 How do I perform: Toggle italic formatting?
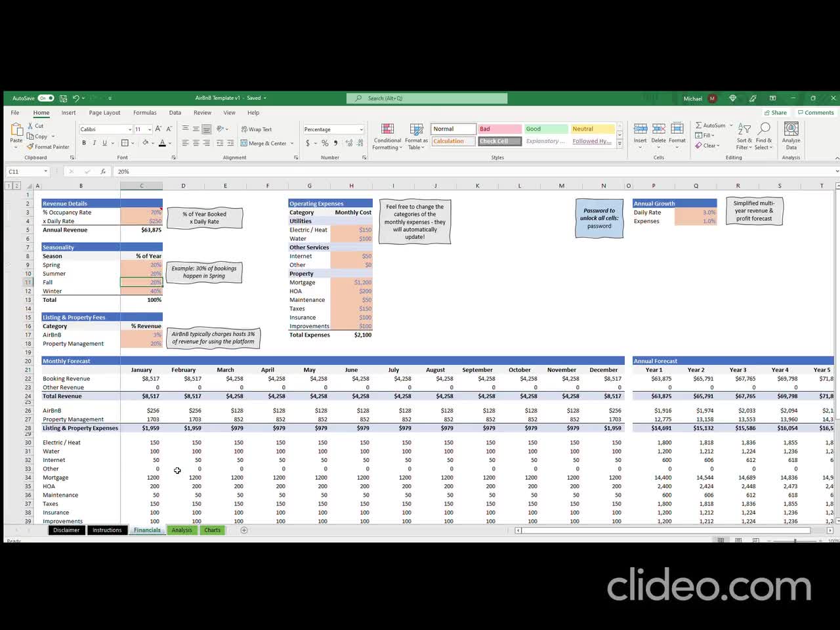click(93, 143)
